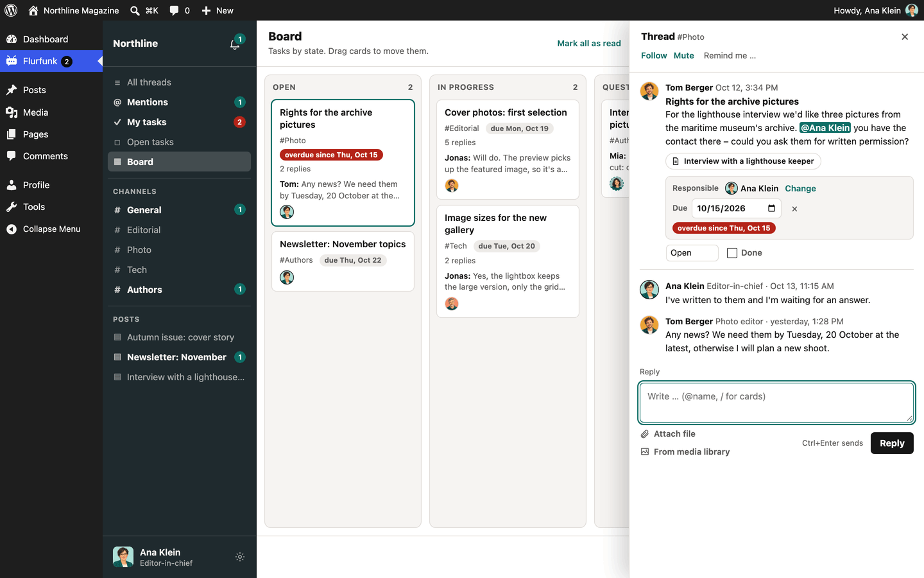Focus the reply text area
Image resolution: width=924 pixels, height=578 pixels.
point(776,403)
